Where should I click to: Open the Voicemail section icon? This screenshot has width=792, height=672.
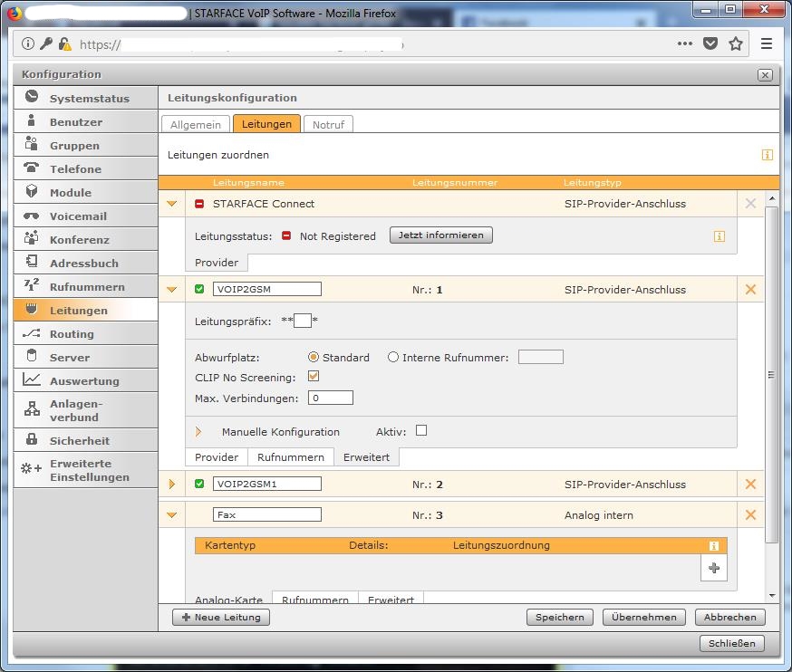(32, 216)
